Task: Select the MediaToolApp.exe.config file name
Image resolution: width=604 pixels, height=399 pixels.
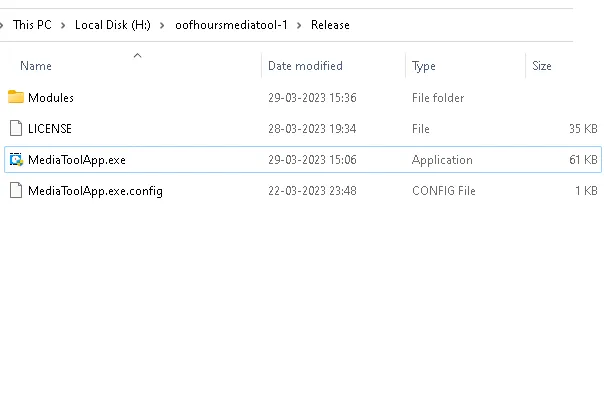Action: [95, 191]
